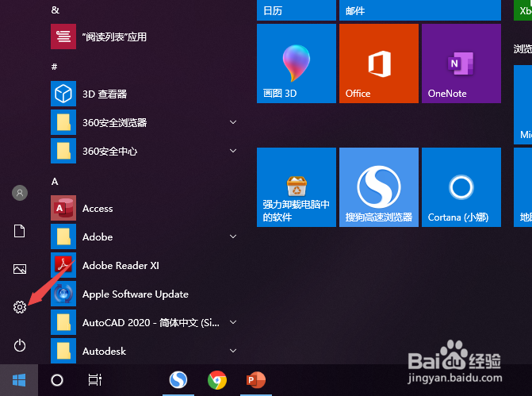This screenshot has width=532, height=396.
Task: Select the 360安全中心 folder label
Action: (110, 151)
